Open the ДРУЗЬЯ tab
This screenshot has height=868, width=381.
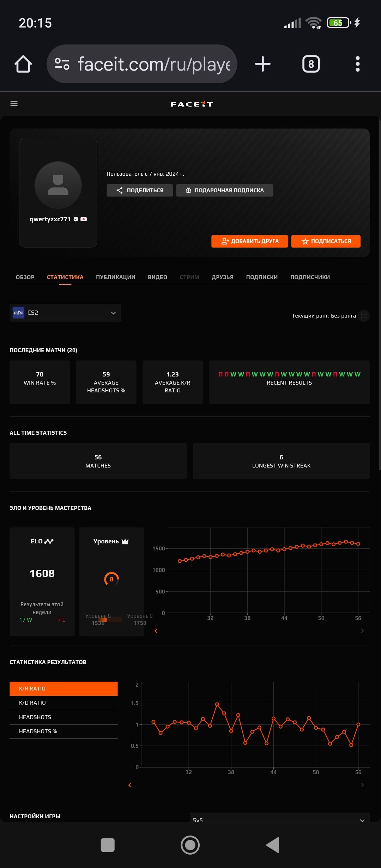pos(222,277)
